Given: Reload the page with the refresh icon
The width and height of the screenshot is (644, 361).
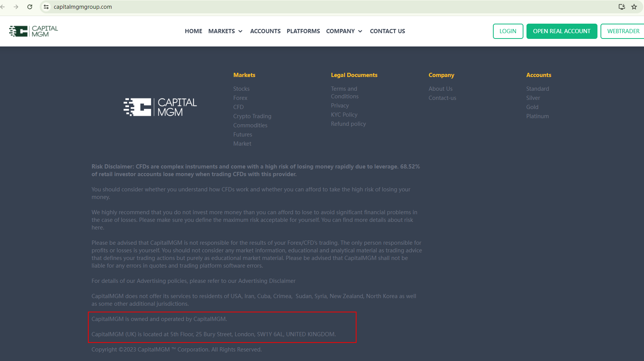Looking at the screenshot, I should pyautogui.click(x=30, y=7).
